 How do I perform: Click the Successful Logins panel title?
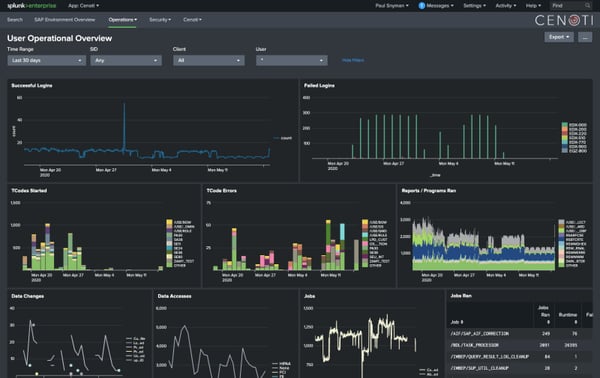[32, 86]
